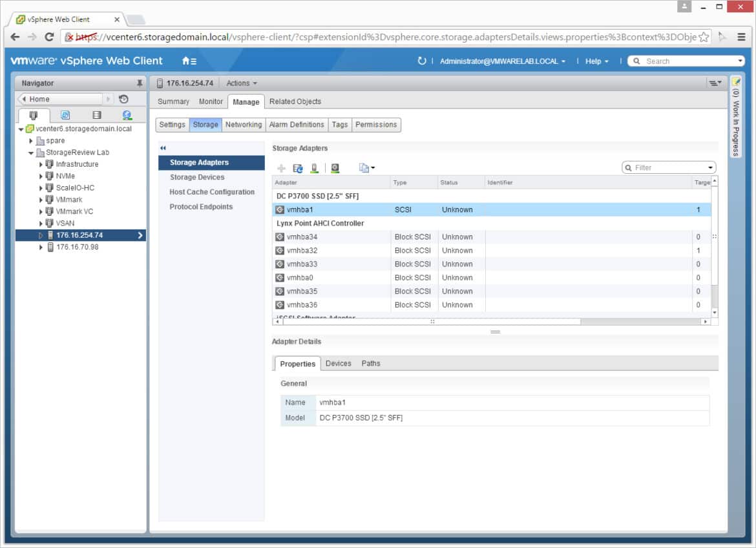This screenshot has width=756, height=548.
Task: Sort by the Status column header
Action: tap(461, 183)
